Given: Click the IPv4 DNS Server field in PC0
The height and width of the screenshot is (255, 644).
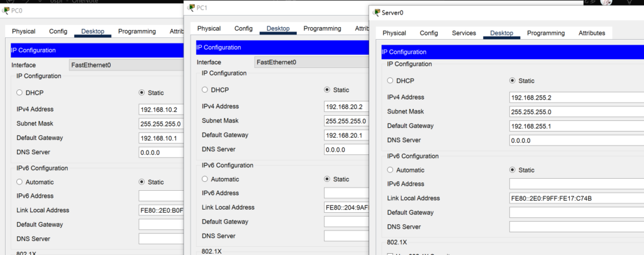Looking at the screenshot, I should (x=161, y=152).
